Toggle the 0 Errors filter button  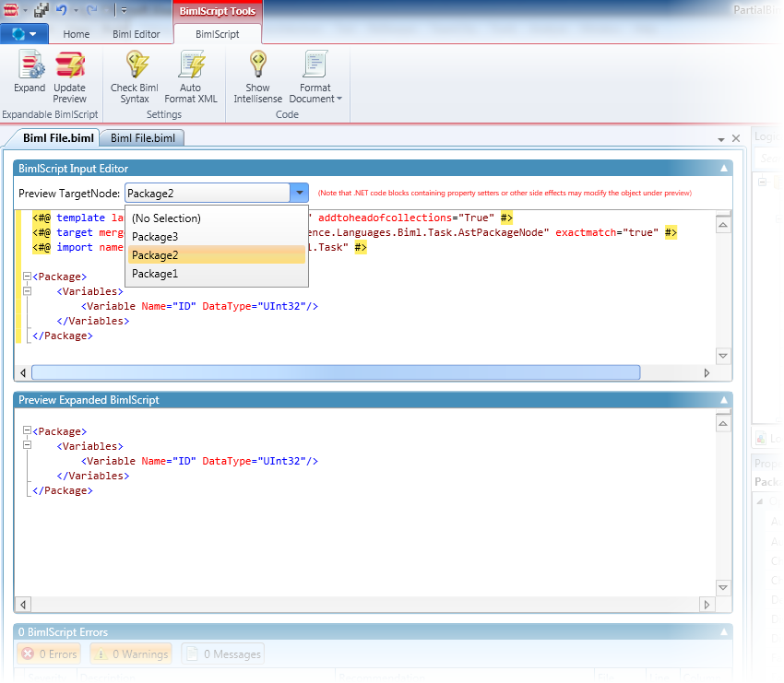point(49,654)
